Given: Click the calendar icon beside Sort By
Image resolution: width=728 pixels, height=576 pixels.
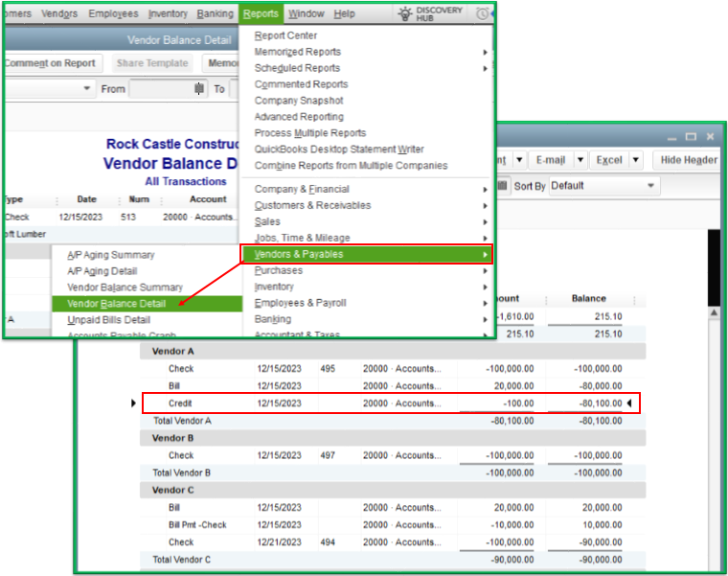Looking at the screenshot, I should click(x=502, y=186).
